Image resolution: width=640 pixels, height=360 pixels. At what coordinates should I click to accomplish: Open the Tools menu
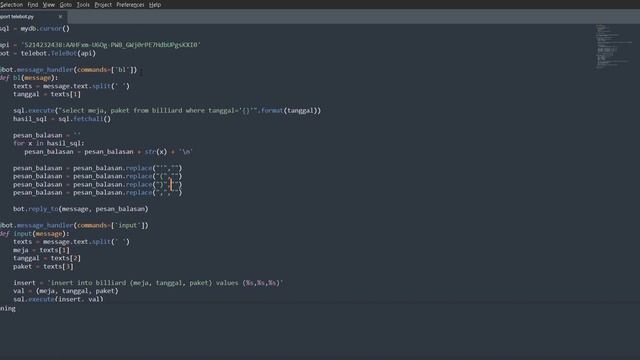(x=83, y=5)
